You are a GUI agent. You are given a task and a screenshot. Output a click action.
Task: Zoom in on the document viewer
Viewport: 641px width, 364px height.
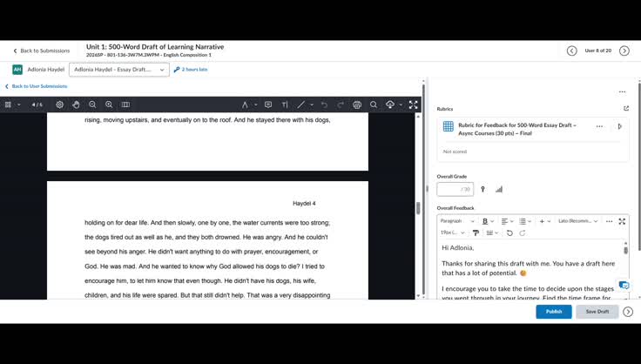click(109, 104)
